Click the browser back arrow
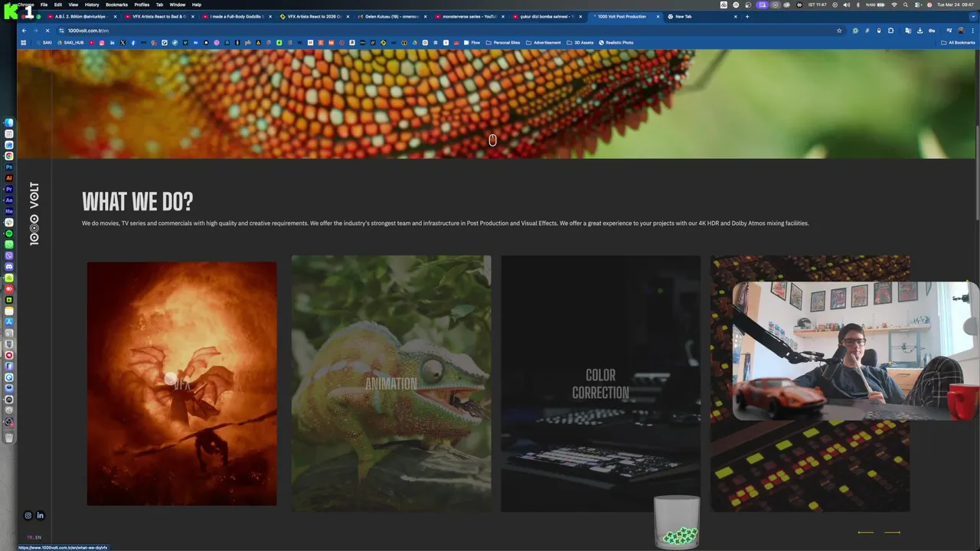The width and height of the screenshot is (980, 551). tap(24, 31)
